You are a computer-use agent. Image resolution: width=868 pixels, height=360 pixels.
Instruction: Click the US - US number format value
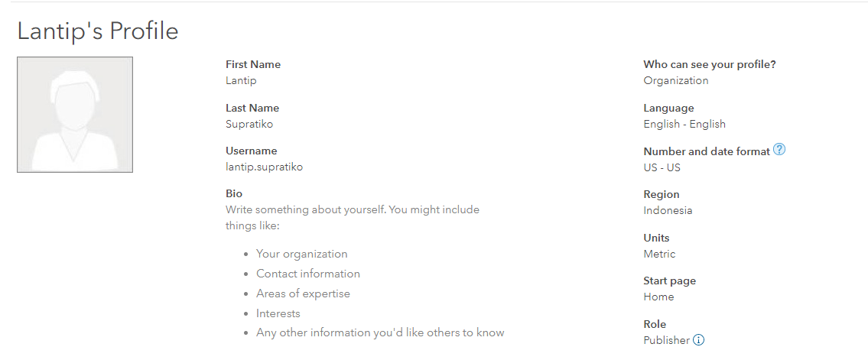click(662, 167)
